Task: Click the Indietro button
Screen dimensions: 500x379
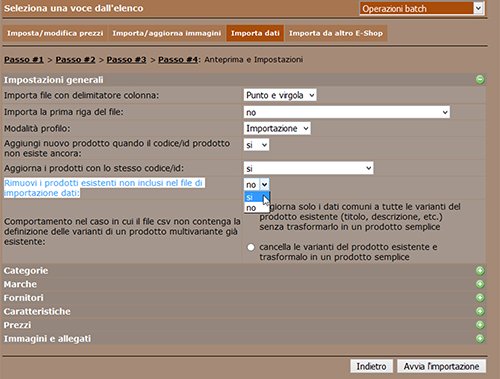Action: pos(371,366)
